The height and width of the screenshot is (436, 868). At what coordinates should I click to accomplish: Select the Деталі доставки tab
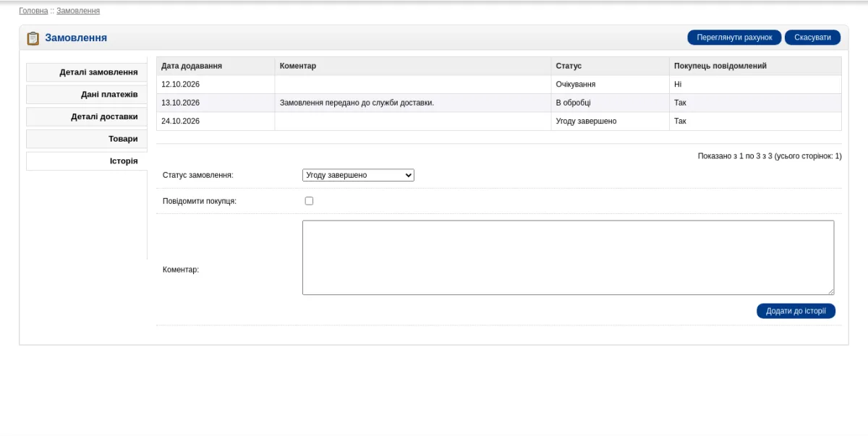87,116
